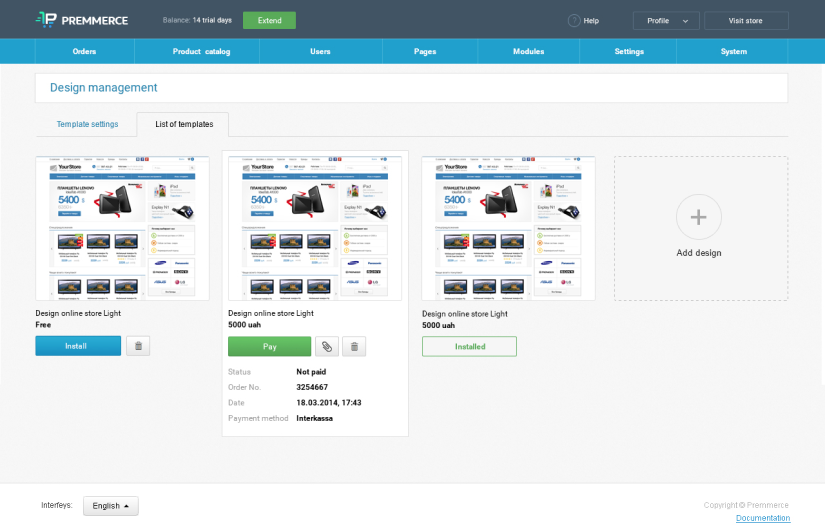
Task: Open the Orders menu
Action: pyautogui.click(x=84, y=51)
